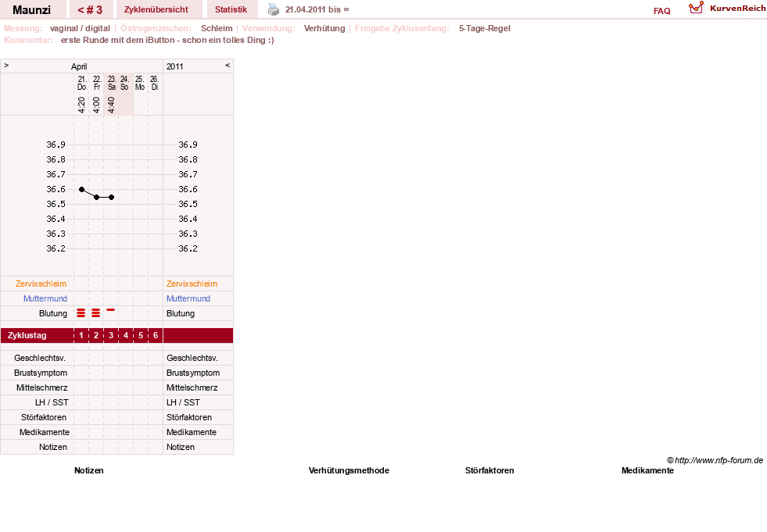Click the left Muttermund label
The height and width of the screenshot is (532, 767).
click(x=45, y=298)
